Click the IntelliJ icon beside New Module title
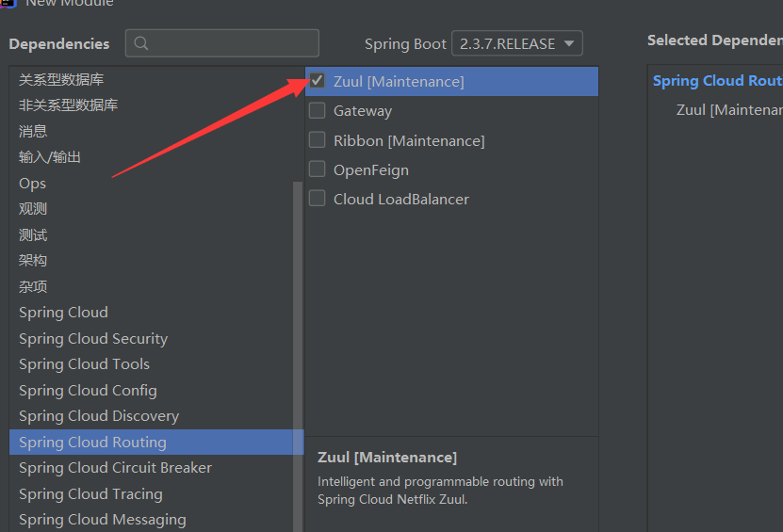This screenshot has height=532, width=783. (x=8, y=3)
